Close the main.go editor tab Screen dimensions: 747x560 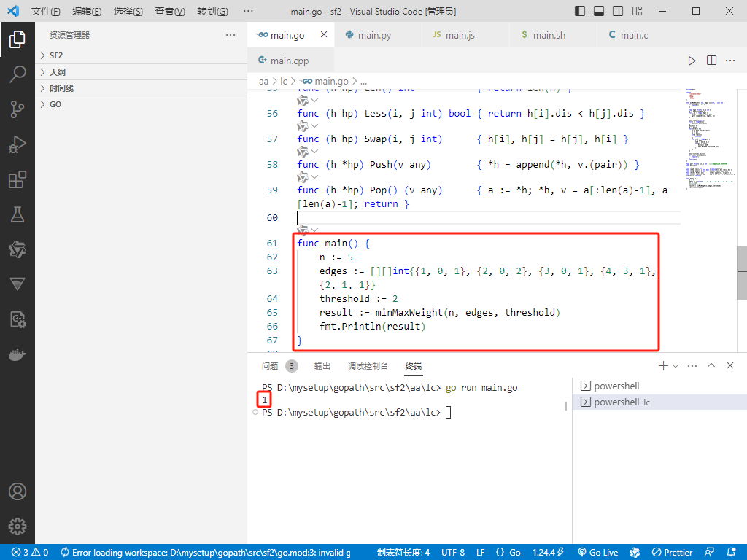324,34
